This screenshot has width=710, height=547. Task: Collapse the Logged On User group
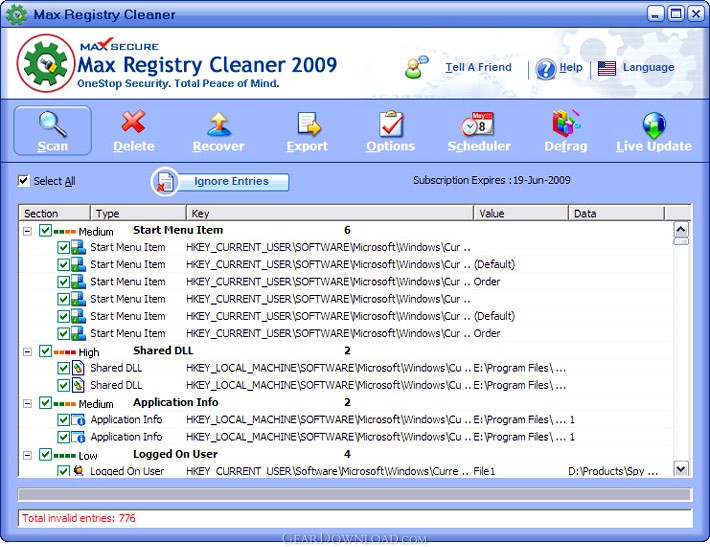pyautogui.click(x=28, y=455)
